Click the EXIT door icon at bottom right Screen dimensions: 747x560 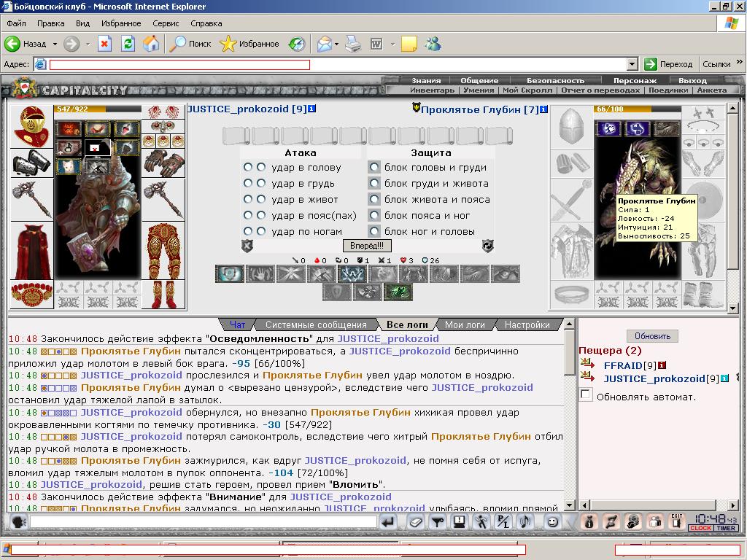(676, 521)
